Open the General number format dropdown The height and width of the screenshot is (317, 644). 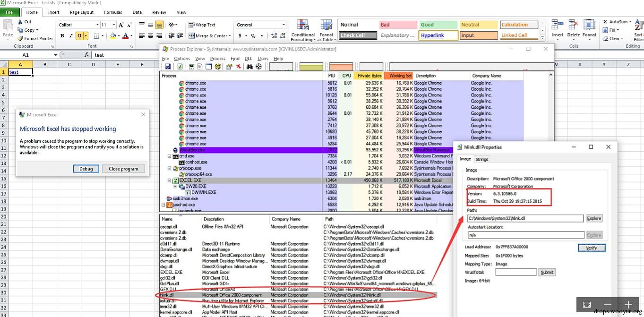[x=283, y=25]
